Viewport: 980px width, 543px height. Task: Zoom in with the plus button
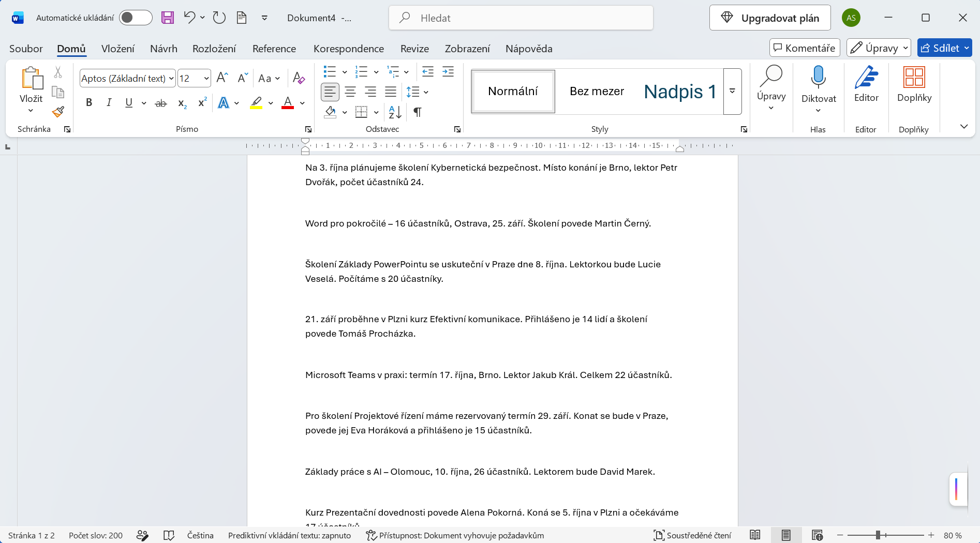tap(931, 535)
